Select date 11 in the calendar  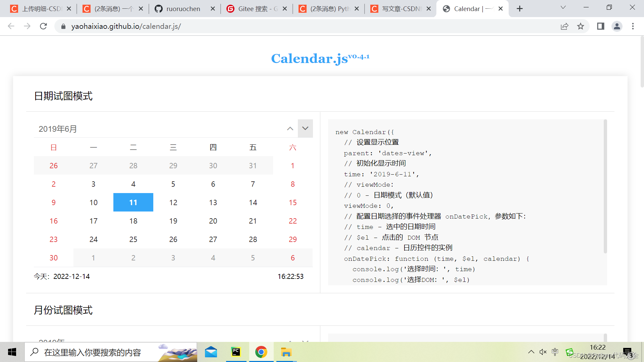[133, 202]
